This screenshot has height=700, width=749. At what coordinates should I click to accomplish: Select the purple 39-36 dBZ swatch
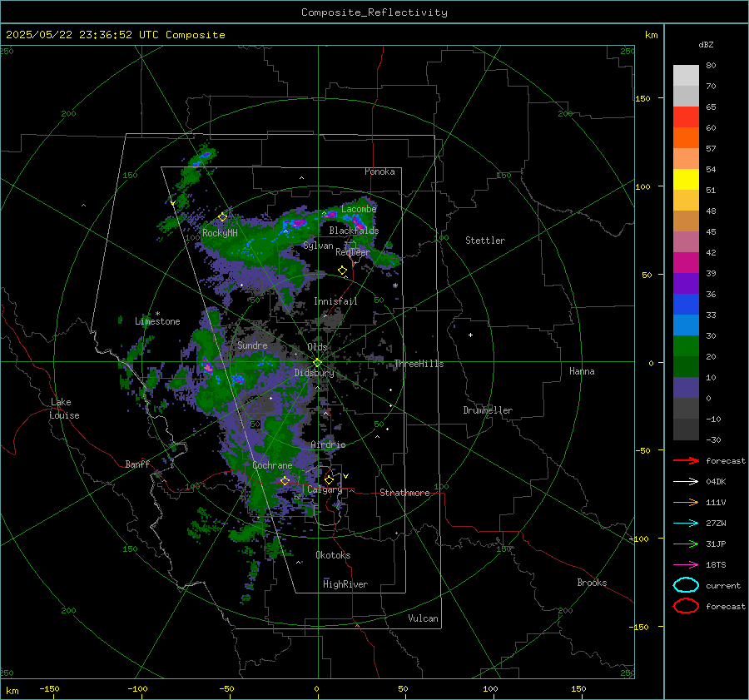686,283
